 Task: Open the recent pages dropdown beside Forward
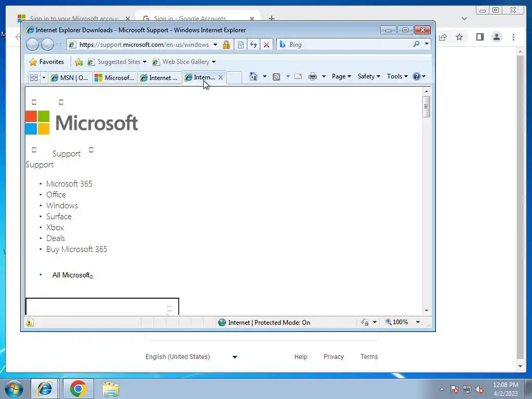[x=59, y=45]
